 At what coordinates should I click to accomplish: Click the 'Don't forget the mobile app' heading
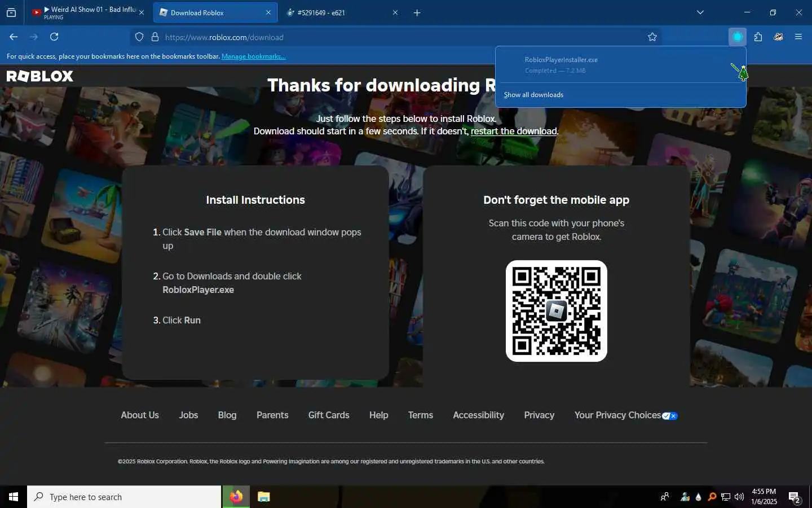(x=556, y=200)
